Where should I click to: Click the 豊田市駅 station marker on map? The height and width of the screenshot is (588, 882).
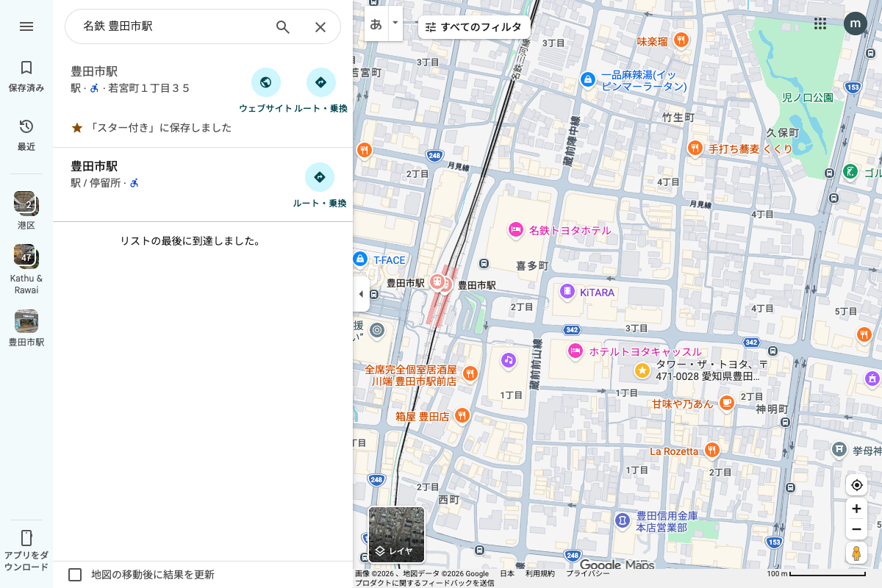(x=437, y=282)
